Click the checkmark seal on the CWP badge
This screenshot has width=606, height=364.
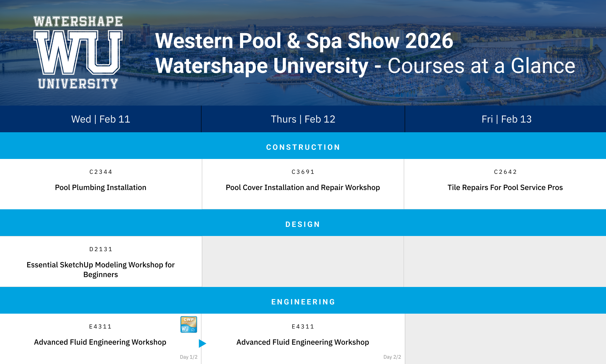tap(193, 330)
